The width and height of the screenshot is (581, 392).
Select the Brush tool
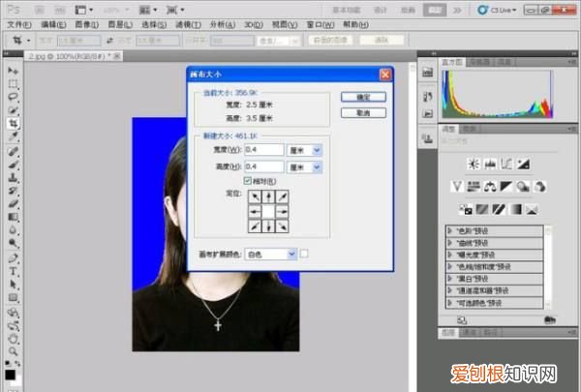click(x=13, y=165)
